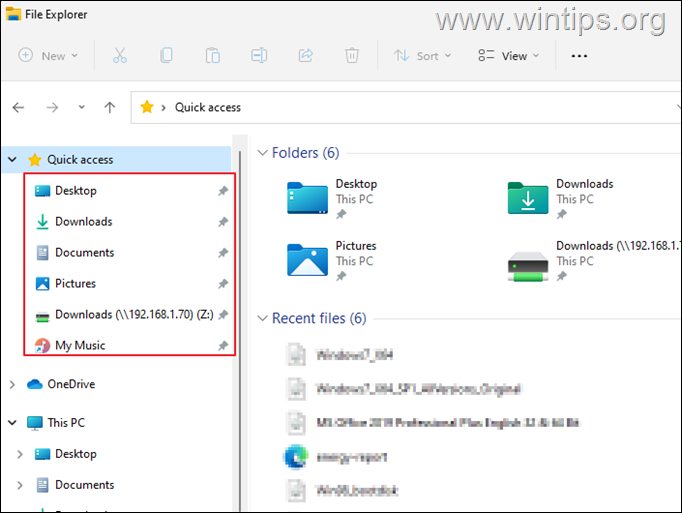Open the Sort dropdown

tap(422, 56)
